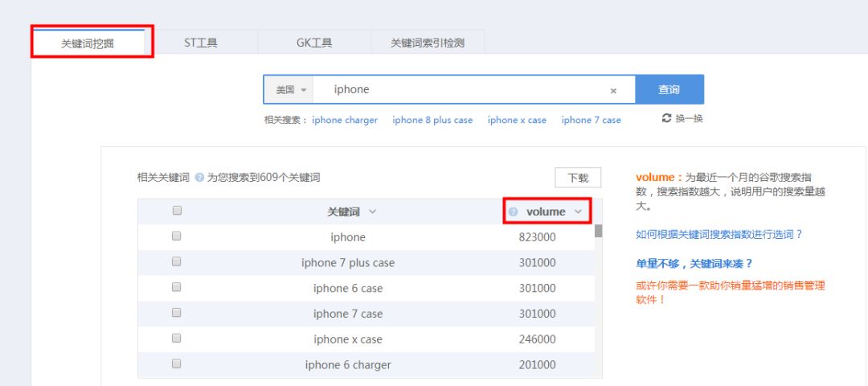Open related search iphone 7 case

click(592, 120)
